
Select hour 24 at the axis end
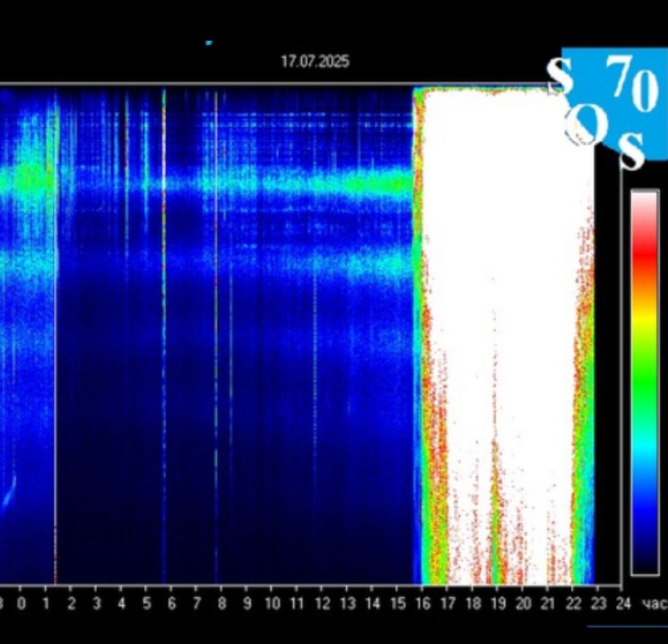pos(623,603)
